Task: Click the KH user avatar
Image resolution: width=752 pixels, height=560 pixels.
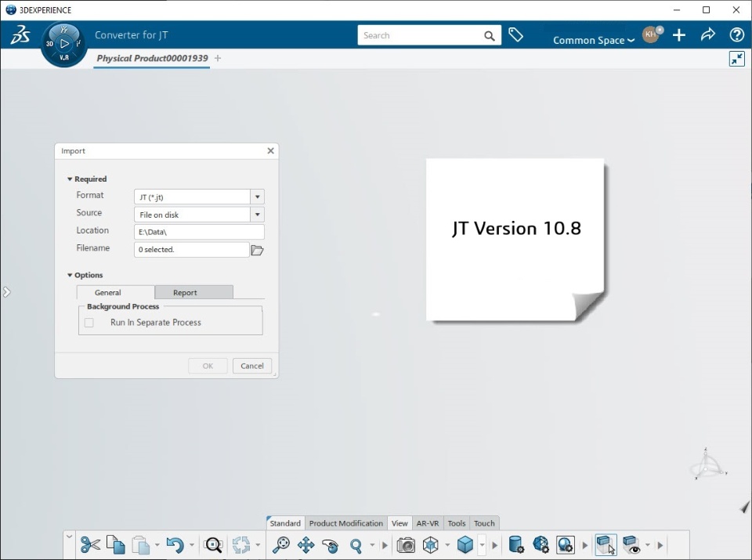Action: coord(651,34)
